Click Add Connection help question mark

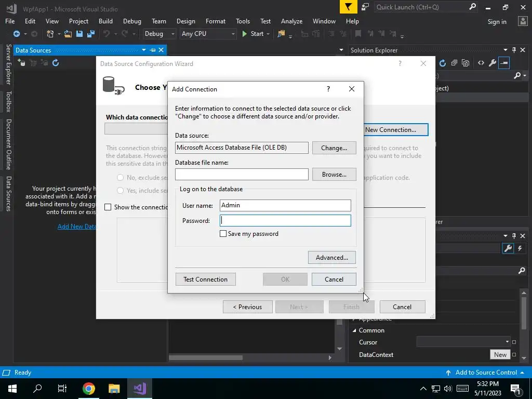328,89
